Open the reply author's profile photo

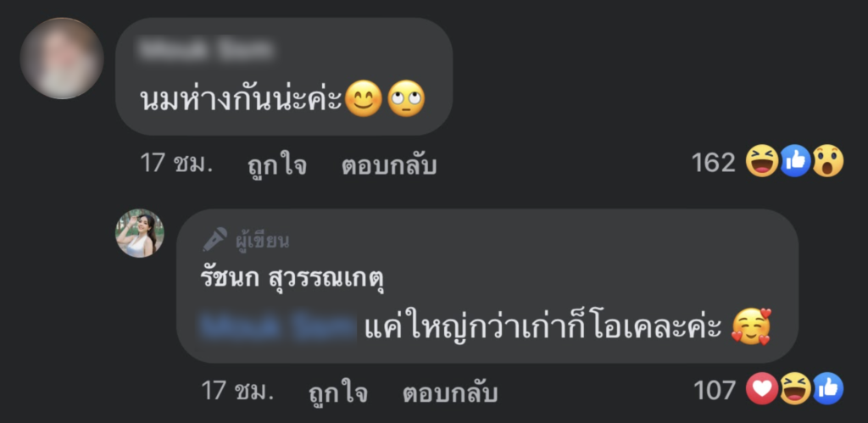tap(140, 233)
